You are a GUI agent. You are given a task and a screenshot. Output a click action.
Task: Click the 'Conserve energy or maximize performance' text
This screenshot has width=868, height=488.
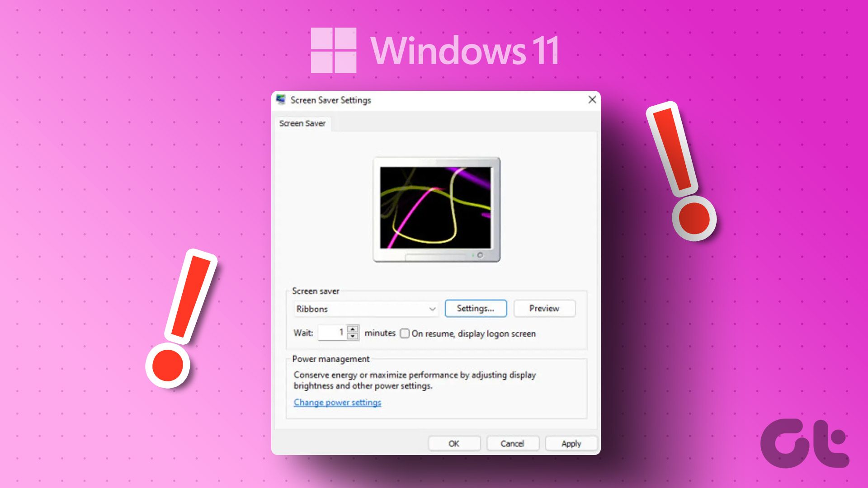coord(415,380)
